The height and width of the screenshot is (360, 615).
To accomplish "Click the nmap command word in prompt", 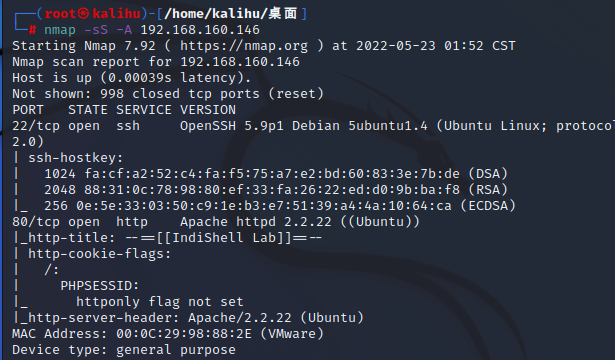I will [x=60, y=30].
